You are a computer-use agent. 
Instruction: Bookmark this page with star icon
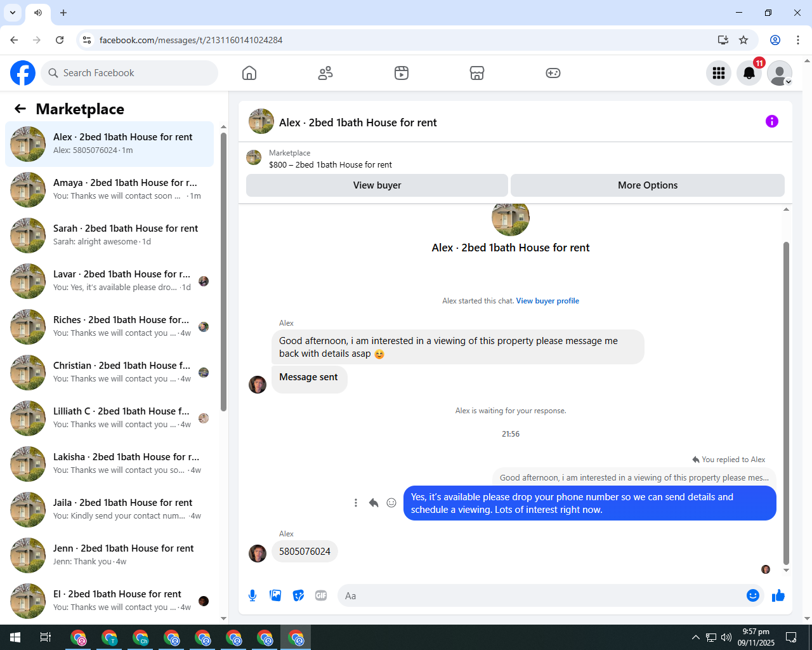click(x=743, y=40)
